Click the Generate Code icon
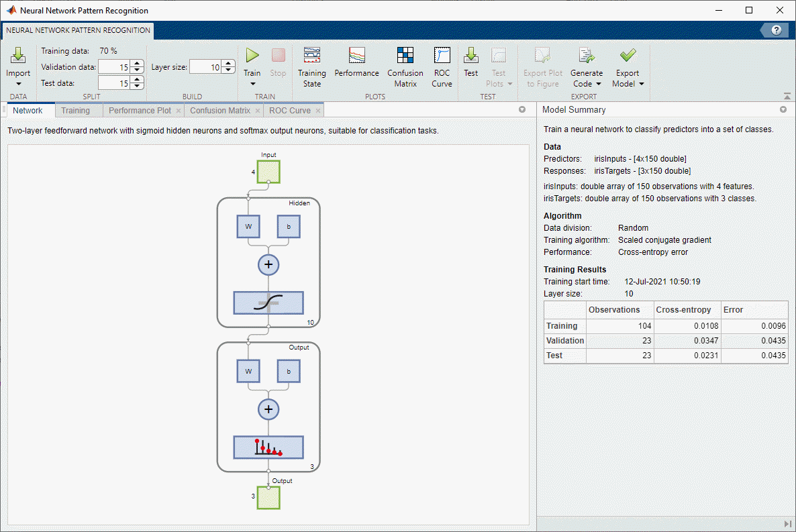 [x=587, y=56]
